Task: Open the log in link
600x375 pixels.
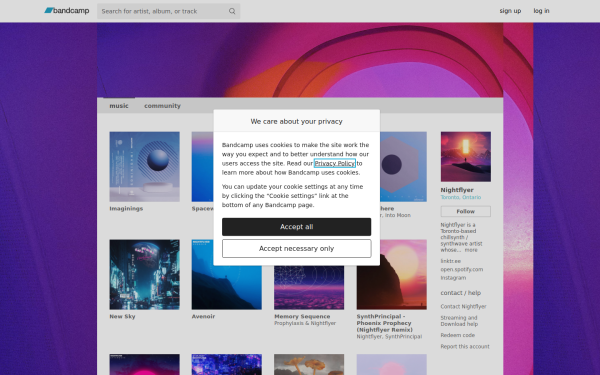Action: tap(541, 11)
